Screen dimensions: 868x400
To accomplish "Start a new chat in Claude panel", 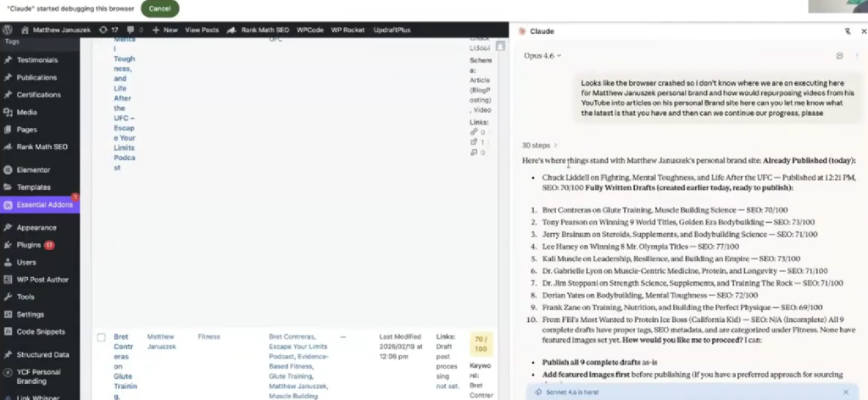I will click(x=839, y=56).
